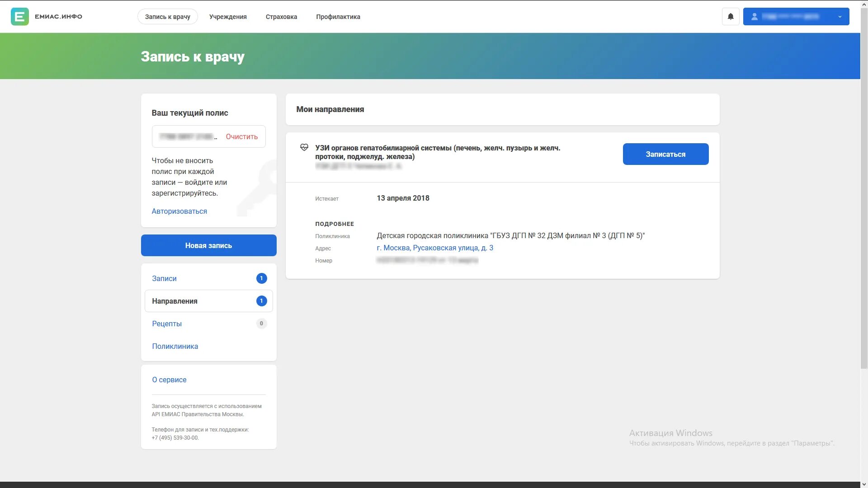Open notifications bell icon
The height and width of the screenshot is (488, 868).
(731, 17)
